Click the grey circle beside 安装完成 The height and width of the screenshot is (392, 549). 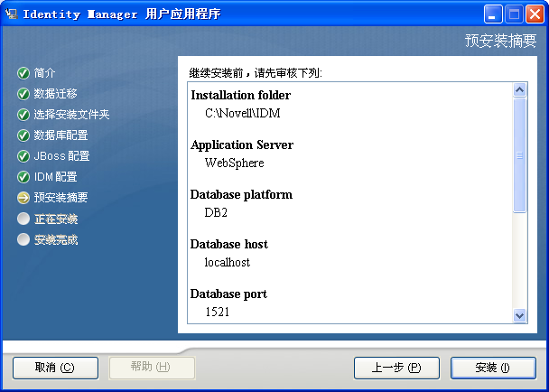click(x=23, y=239)
